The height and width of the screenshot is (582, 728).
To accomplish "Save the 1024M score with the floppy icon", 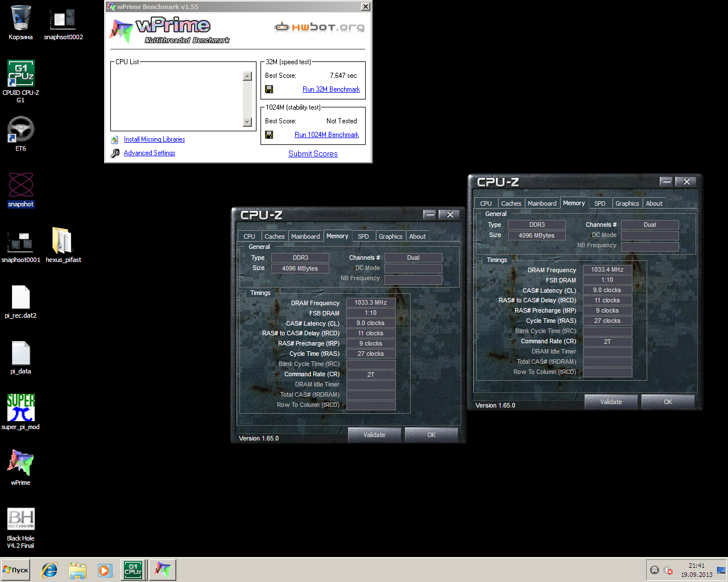I will (x=269, y=135).
